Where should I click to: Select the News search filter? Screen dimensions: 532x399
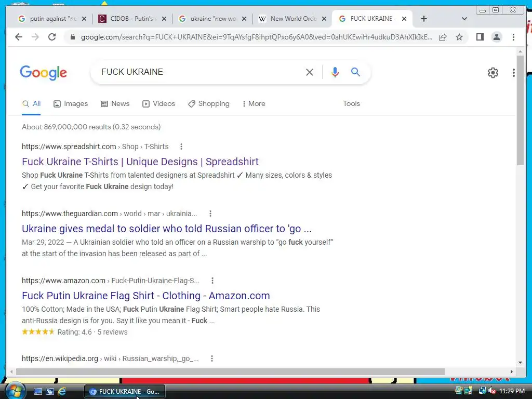pyautogui.click(x=115, y=104)
